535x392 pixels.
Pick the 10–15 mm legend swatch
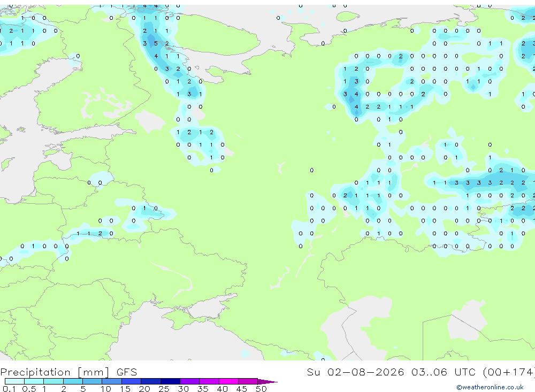click(112, 381)
